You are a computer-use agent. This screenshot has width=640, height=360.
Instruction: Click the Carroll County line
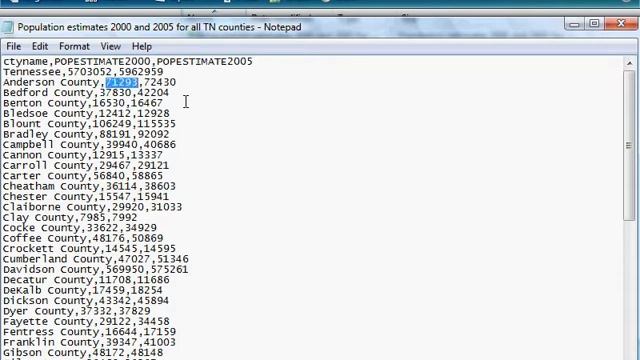(x=86, y=166)
